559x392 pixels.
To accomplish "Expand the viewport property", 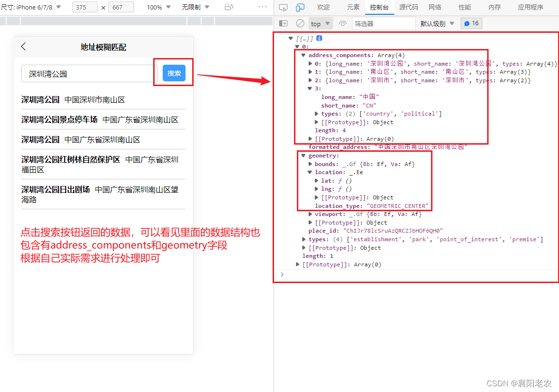I will click(310, 214).
